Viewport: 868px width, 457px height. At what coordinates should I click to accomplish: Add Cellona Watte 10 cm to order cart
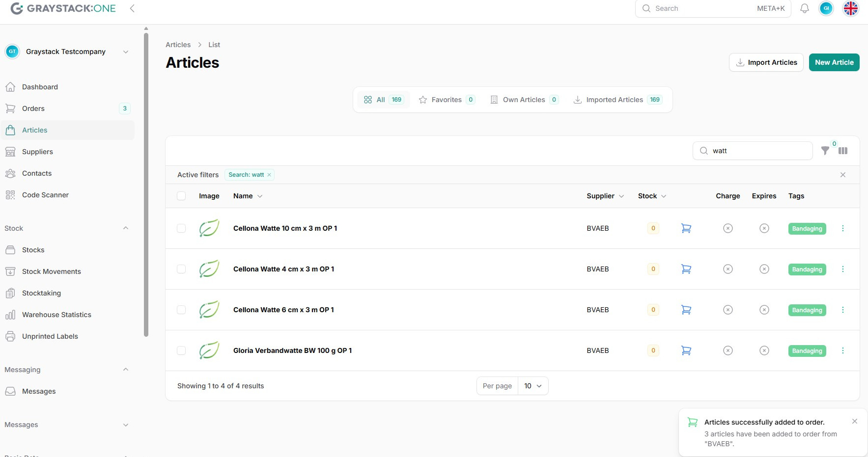pos(686,228)
